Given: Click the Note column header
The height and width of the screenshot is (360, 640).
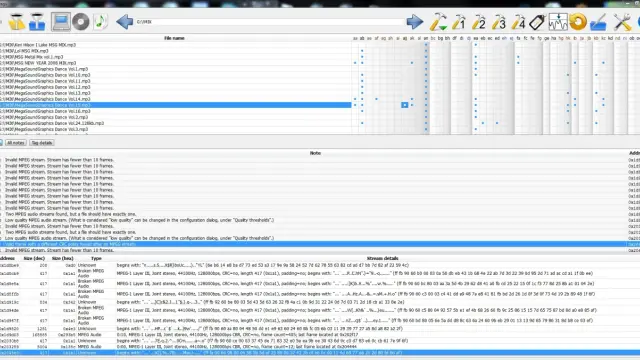Looking at the screenshot, I should [315, 153].
